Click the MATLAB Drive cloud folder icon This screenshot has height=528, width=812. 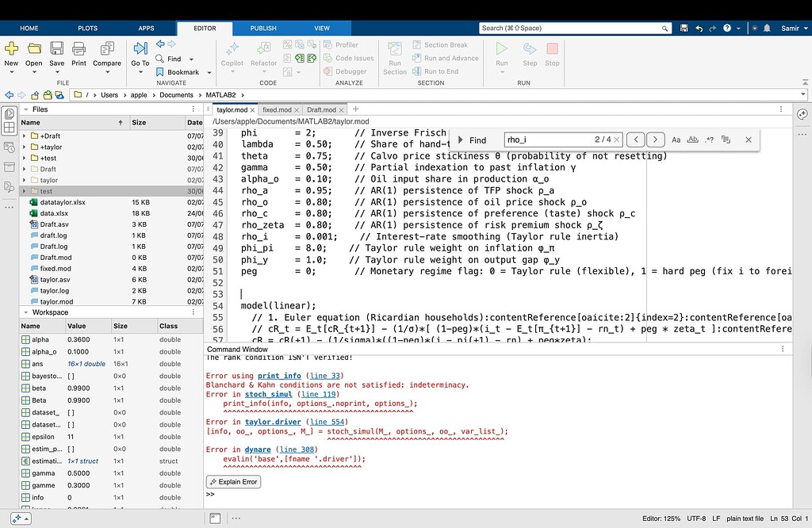point(59,94)
